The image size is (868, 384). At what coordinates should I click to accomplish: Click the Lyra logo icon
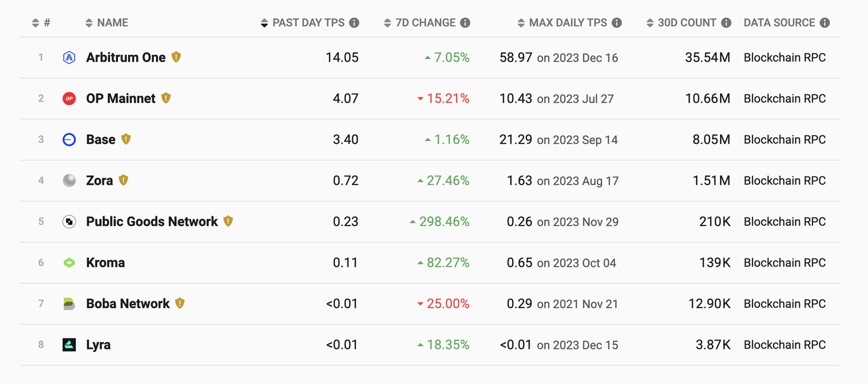pyautogui.click(x=69, y=345)
